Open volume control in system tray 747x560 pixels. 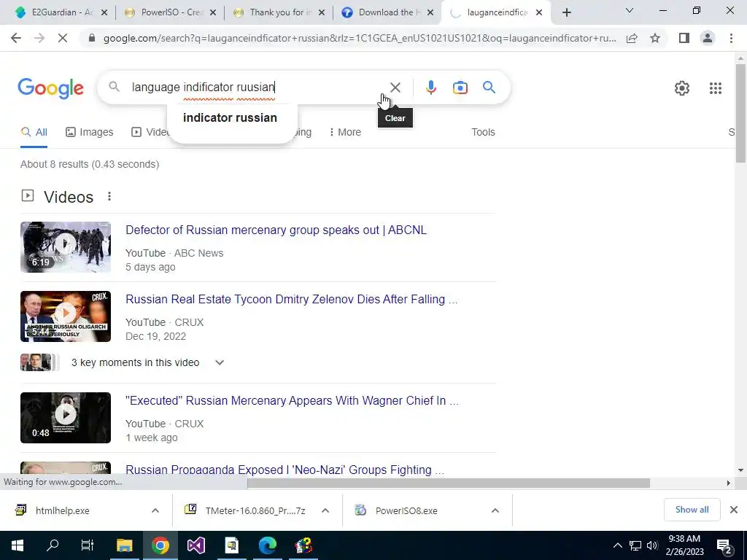[x=652, y=545]
